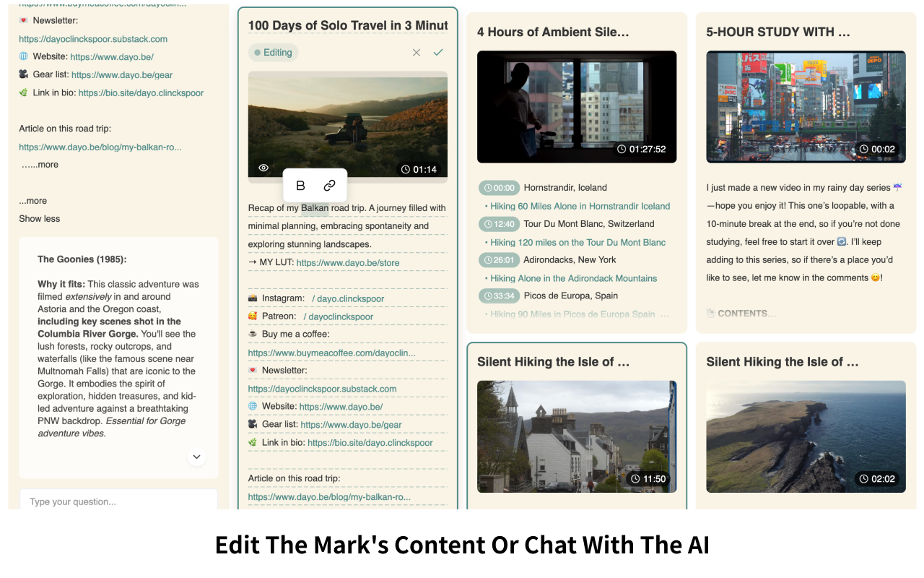Expand the lower '...more' link
Screen dimensions: 924x578
(x=33, y=201)
